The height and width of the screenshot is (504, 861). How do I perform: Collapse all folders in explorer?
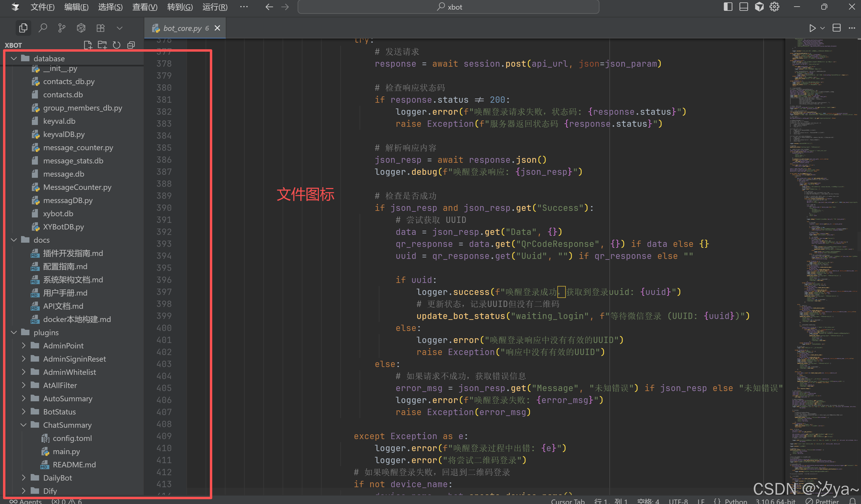pyautogui.click(x=131, y=45)
